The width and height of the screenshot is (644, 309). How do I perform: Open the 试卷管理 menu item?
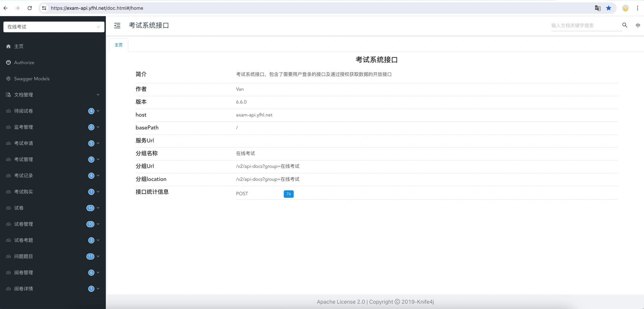53,224
